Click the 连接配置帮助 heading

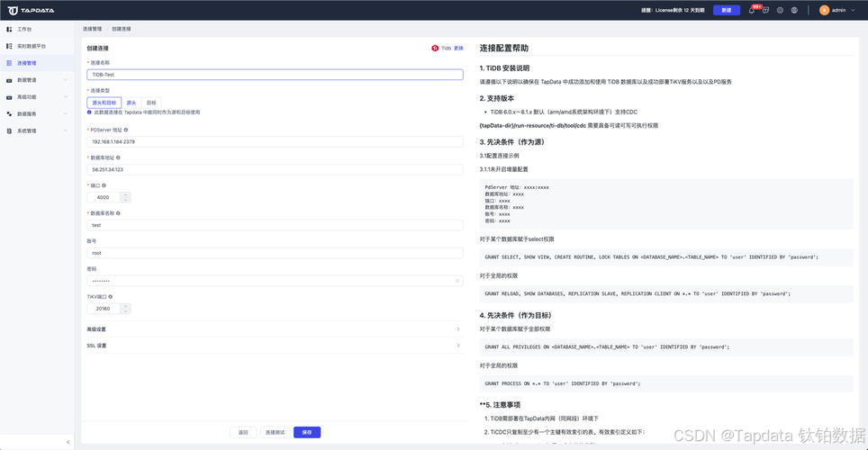pos(503,49)
